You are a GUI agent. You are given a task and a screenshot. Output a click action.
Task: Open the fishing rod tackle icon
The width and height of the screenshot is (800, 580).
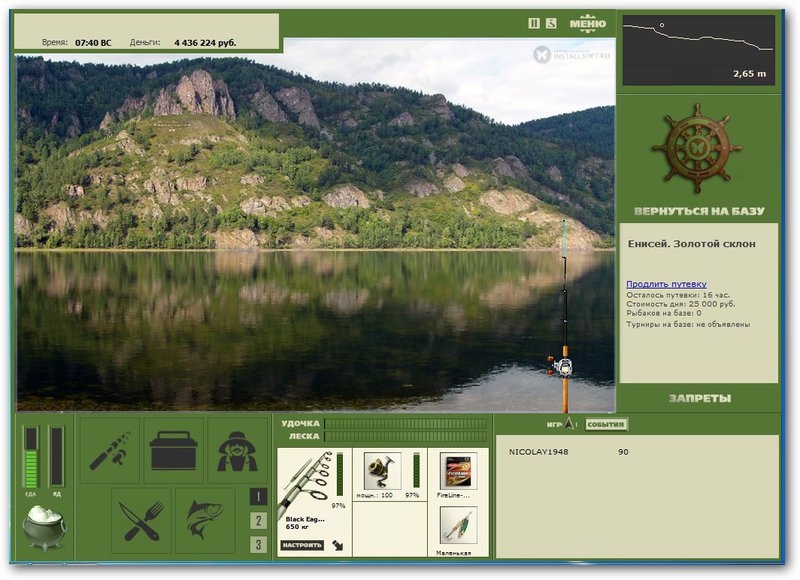point(110,450)
